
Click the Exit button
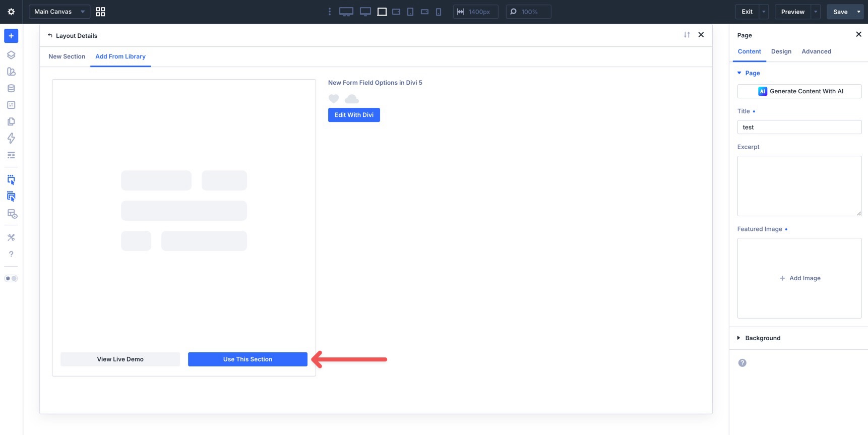pyautogui.click(x=747, y=12)
